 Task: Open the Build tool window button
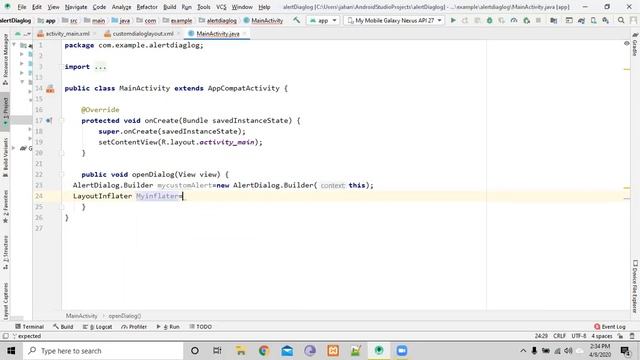pyautogui.click(x=63, y=327)
